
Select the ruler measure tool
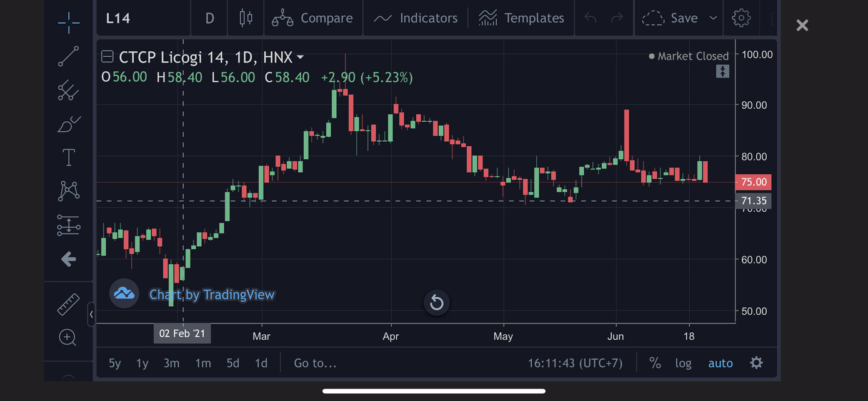tap(69, 304)
